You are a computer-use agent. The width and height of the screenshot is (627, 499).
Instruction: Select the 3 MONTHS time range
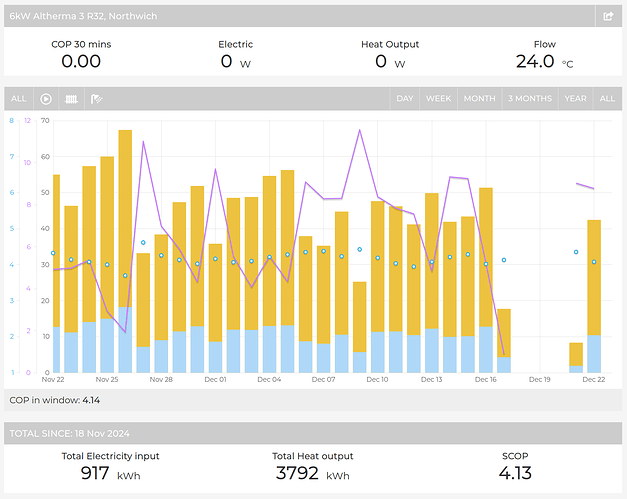529,99
